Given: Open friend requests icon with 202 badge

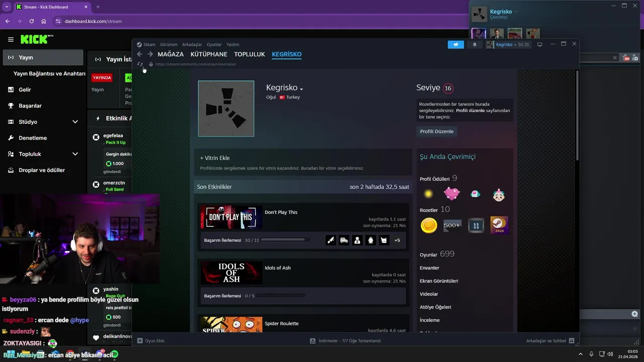Looking at the screenshot, I should (627, 58).
